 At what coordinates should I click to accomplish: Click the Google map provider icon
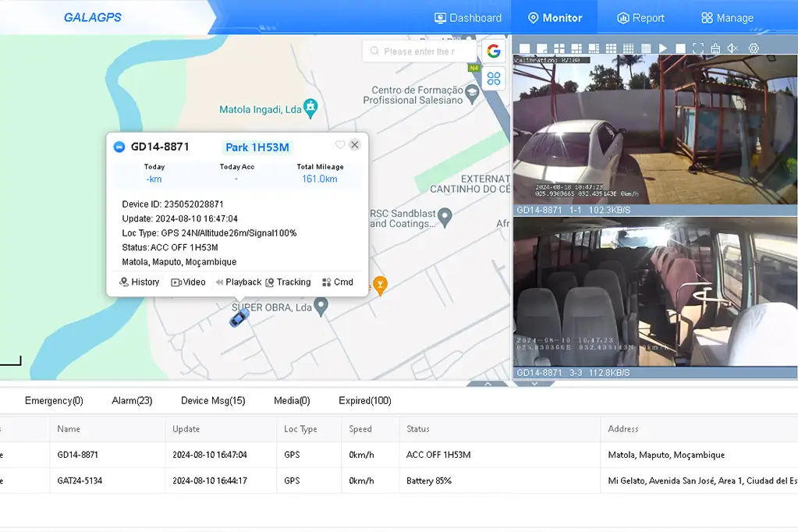point(494,51)
